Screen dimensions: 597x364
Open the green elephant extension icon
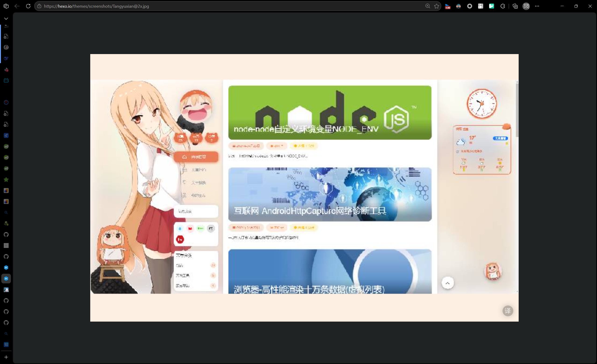click(x=491, y=6)
